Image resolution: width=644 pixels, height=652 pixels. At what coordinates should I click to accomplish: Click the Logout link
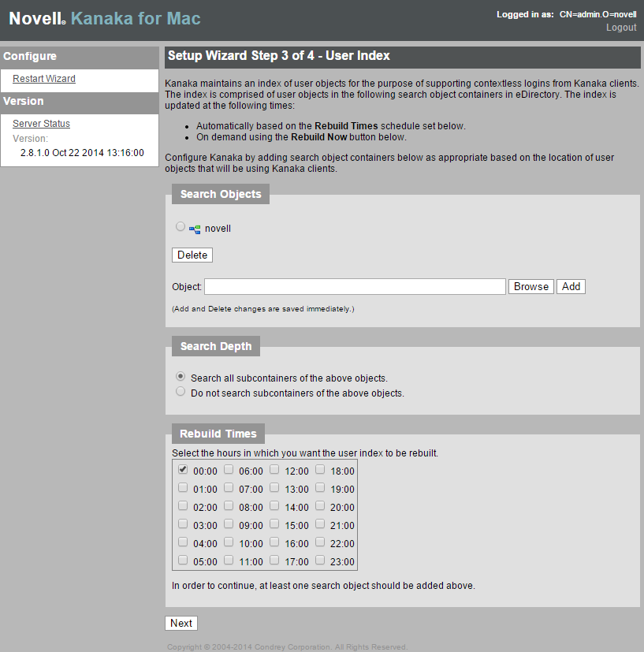pos(621,28)
